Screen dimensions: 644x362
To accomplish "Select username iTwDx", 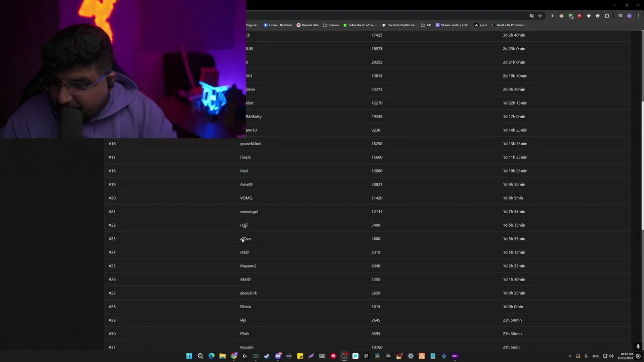I will [x=246, y=157].
